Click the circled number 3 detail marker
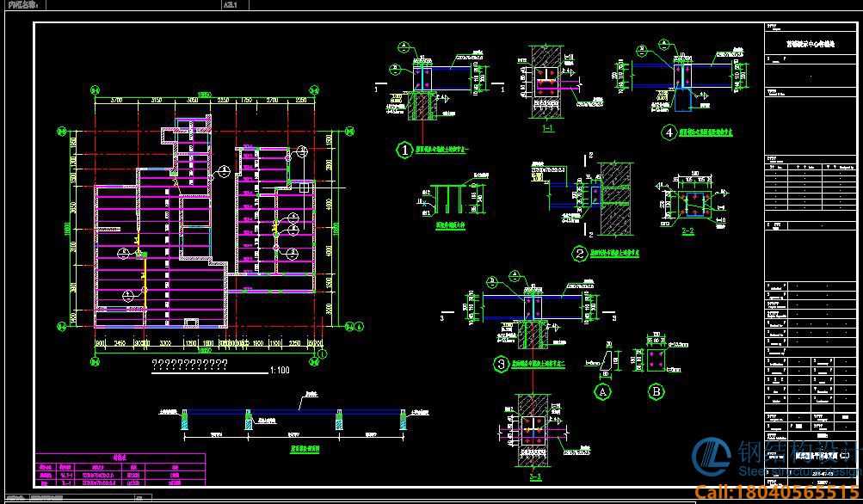Viewport: 863px width, 504px height. [502, 365]
